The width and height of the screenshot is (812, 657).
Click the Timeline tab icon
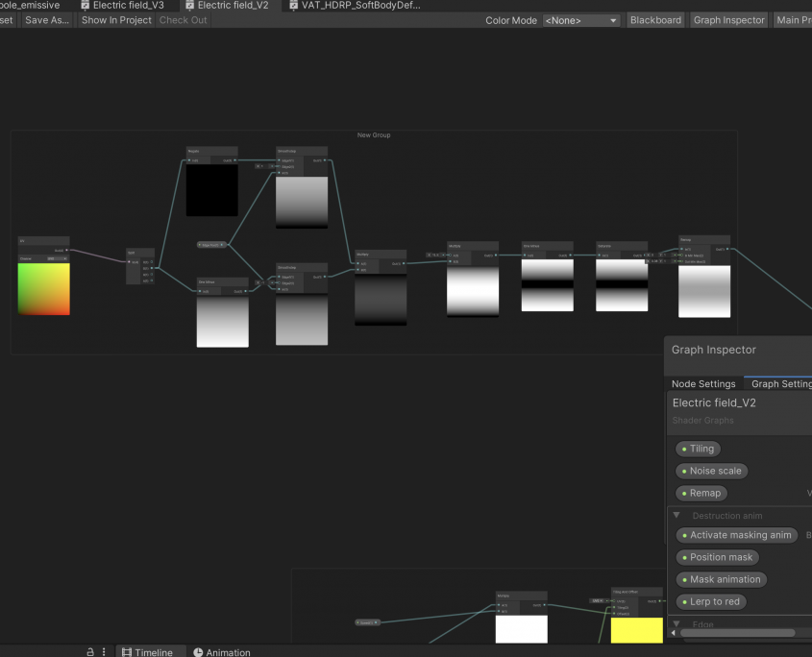(x=126, y=652)
